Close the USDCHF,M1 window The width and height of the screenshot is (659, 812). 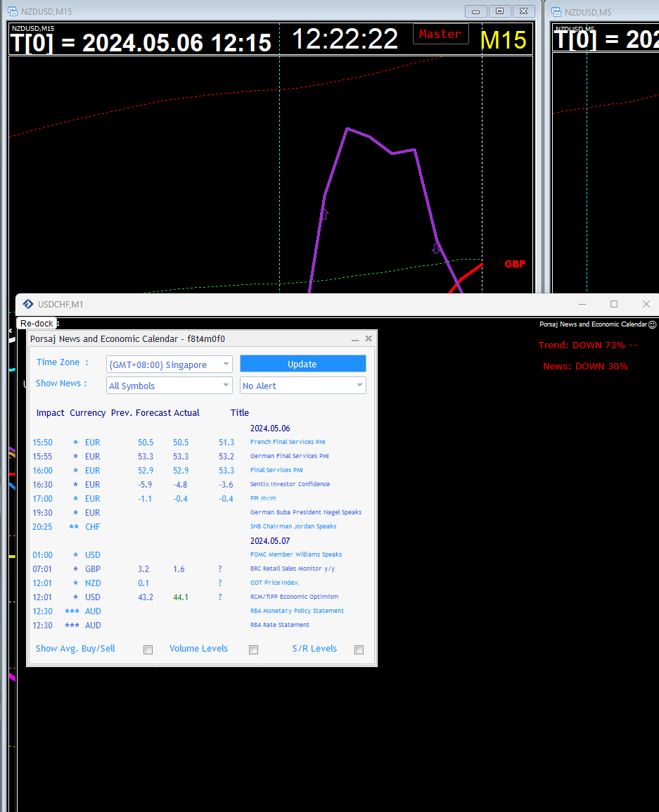[646, 304]
